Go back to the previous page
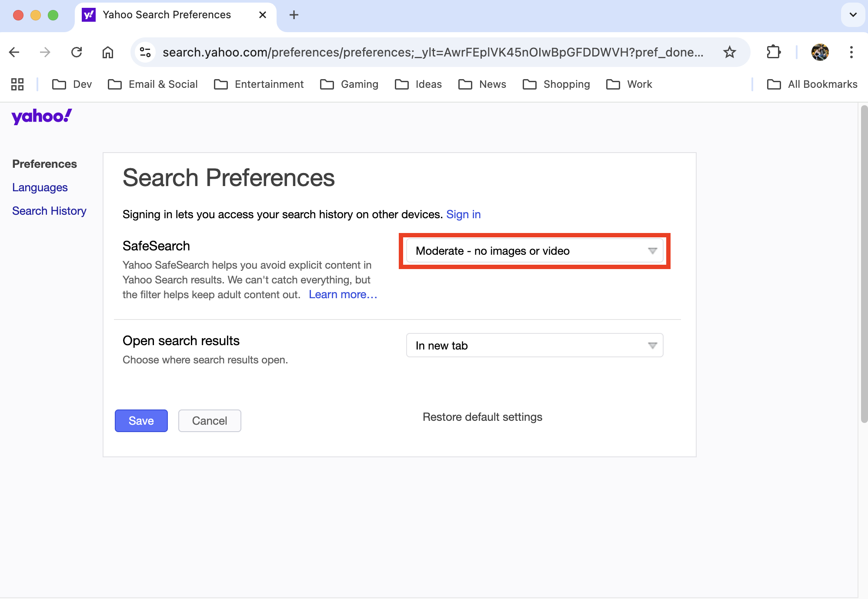This screenshot has height=599, width=868. click(x=14, y=53)
